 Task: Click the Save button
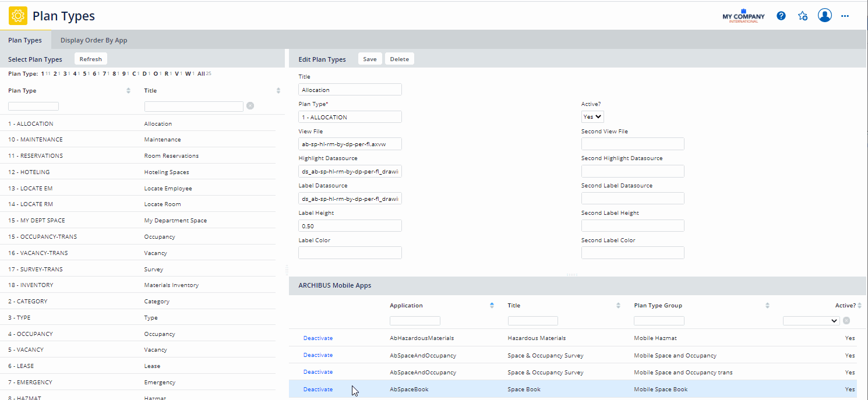tap(370, 59)
